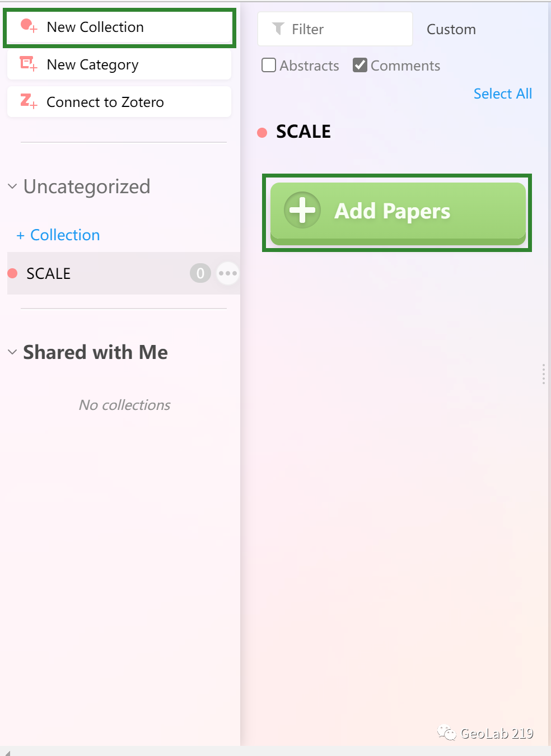Open the SCALE collection options menu
Screen dimensions: 551x756
(x=227, y=273)
